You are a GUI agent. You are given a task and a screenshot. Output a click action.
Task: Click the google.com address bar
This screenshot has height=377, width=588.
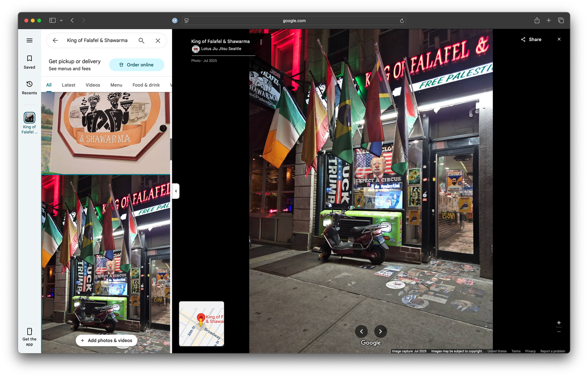(294, 21)
